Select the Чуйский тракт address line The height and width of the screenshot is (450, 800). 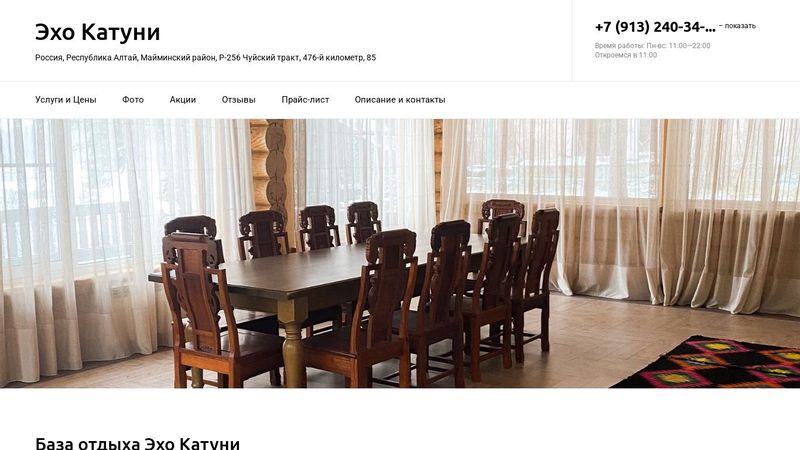[x=205, y=58]
